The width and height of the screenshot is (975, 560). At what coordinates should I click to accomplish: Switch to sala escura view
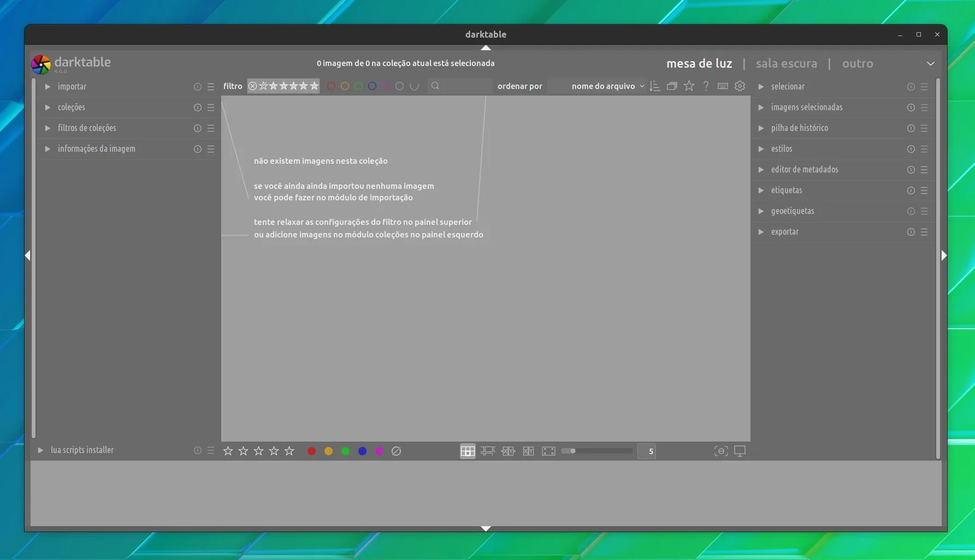tap(787, 63)
